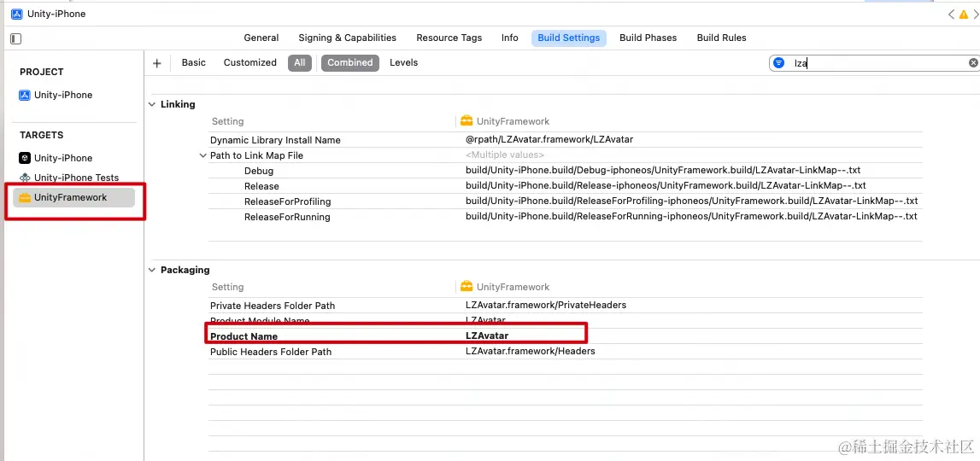Click the yellow warning triangle icon
This screenshot has height=461, width=980.
963,14
